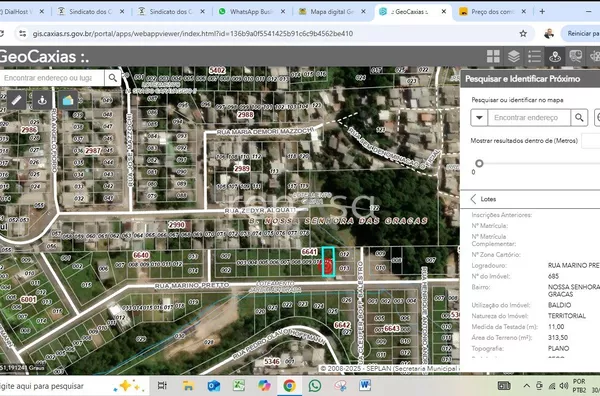Open Chrome profile avatar

click(548, 34)
